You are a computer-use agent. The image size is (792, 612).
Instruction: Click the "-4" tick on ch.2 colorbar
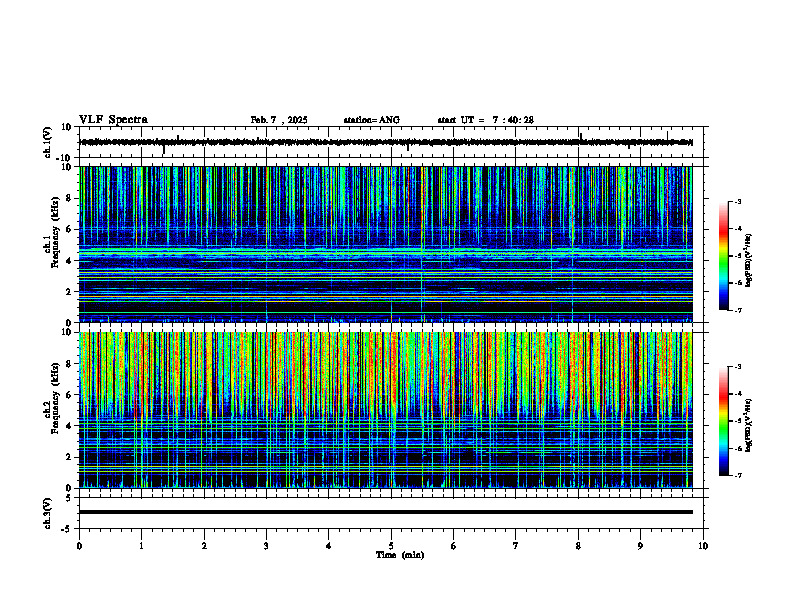(x=738, y=394)
